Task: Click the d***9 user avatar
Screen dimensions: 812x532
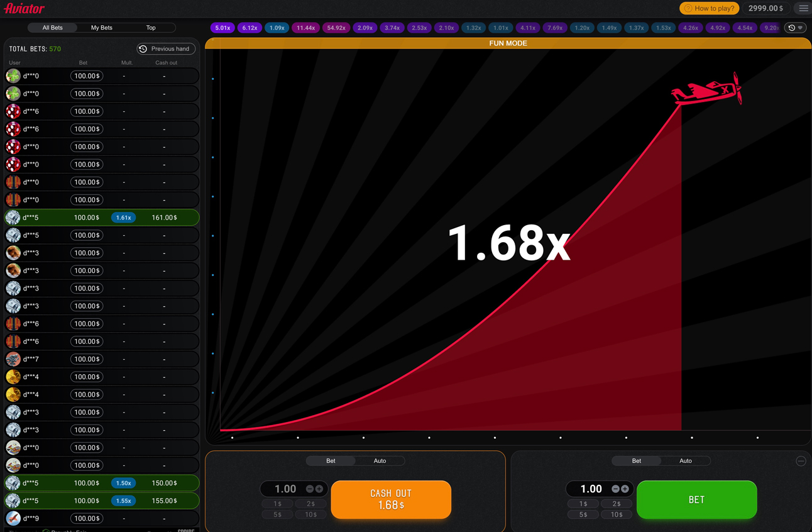Action: (x=13, y=518)
